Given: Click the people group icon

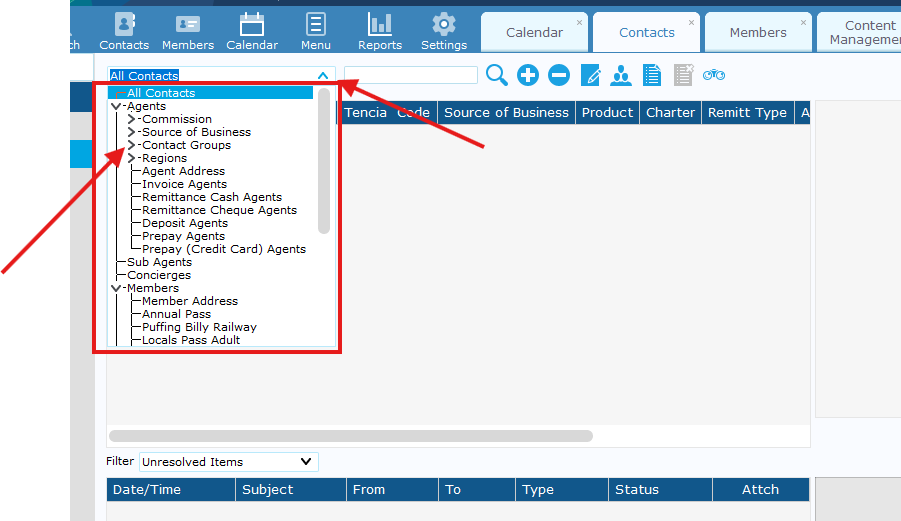Looking at the screenshot, I should 621,75.
